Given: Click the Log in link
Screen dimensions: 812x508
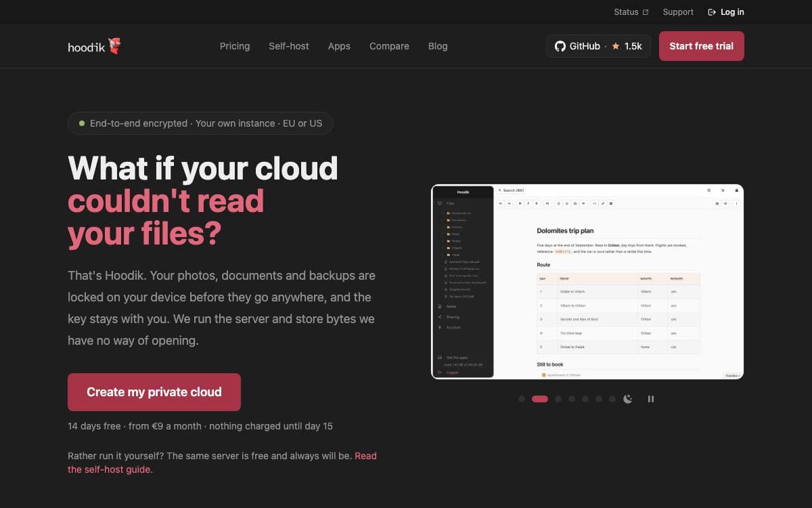Looking at the screenshot, I should (726, 12).
